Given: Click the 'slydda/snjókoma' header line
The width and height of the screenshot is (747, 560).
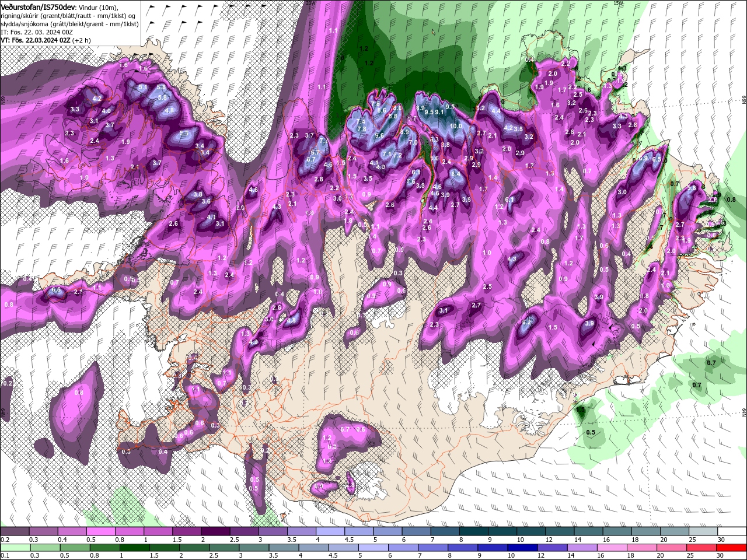Looking at the screenshot, I should 69,24.
